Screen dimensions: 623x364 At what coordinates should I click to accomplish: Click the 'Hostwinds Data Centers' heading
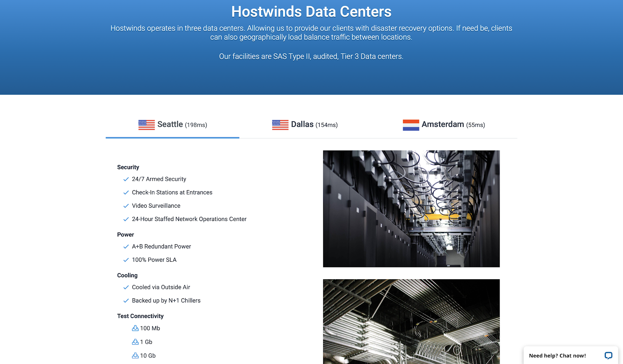[311, 12]
